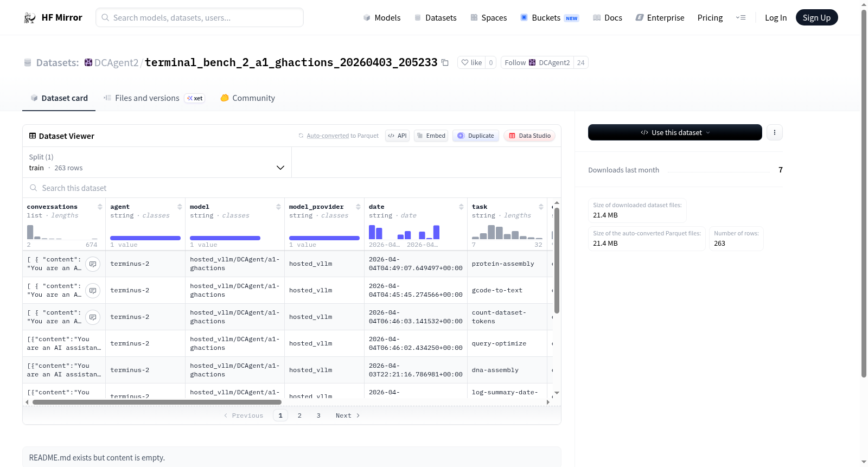This screenshot has height=467, width=868.
Task: Click the task lengths histogram
Action: pos(507,232)
